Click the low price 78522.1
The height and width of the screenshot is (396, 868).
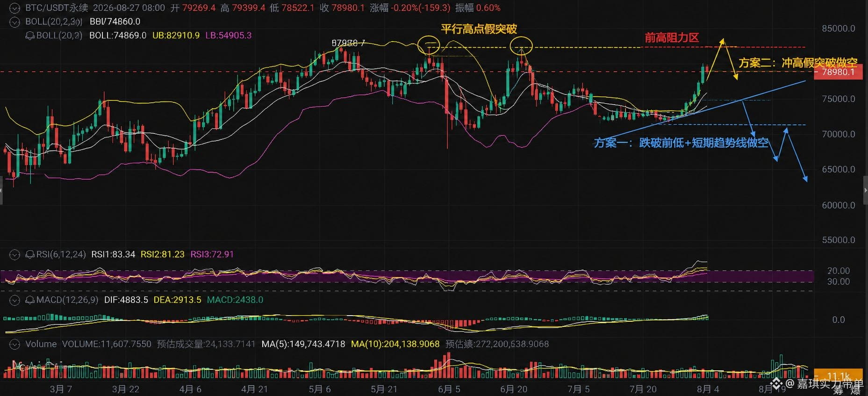pyautogui.click(x=298, y=8)
